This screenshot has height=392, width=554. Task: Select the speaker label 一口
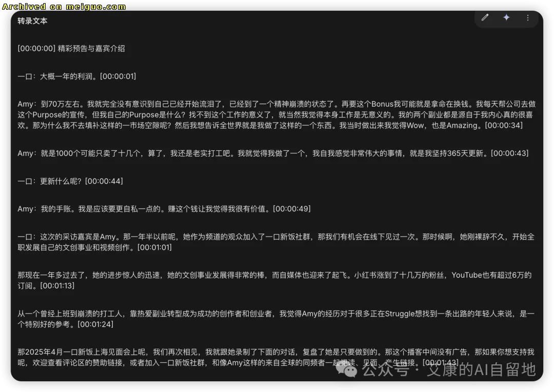pyautogui.click(x=25, y=76)
